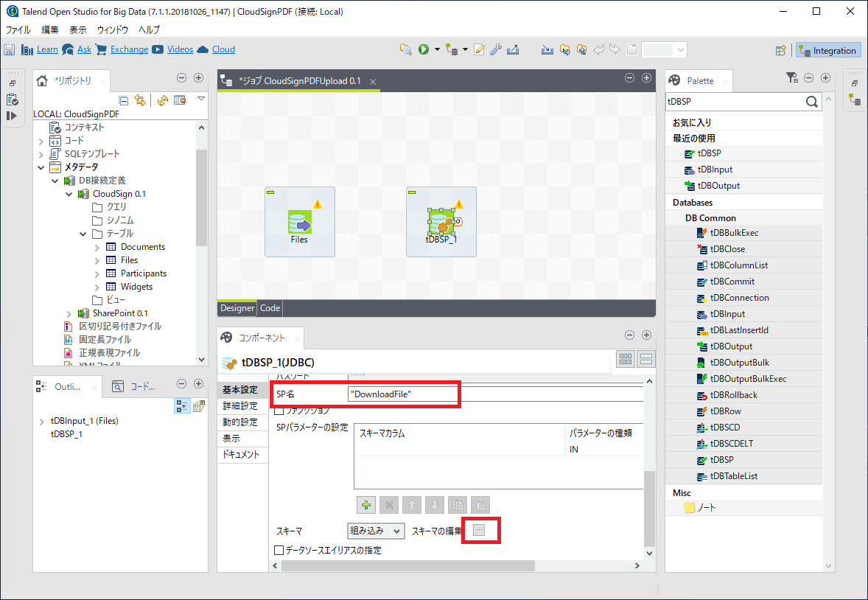
Task: Toggle the ファンクション checkbox
Action: 279,411
